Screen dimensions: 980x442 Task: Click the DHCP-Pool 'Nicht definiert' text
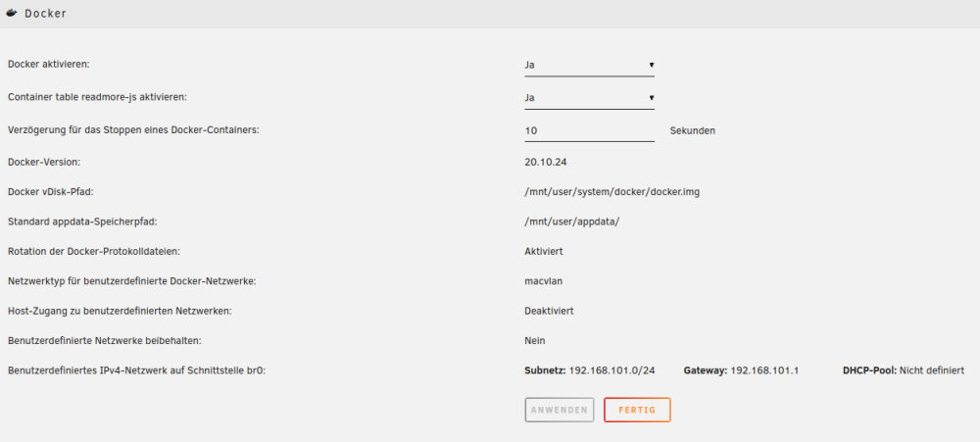[x=932, y=370]
